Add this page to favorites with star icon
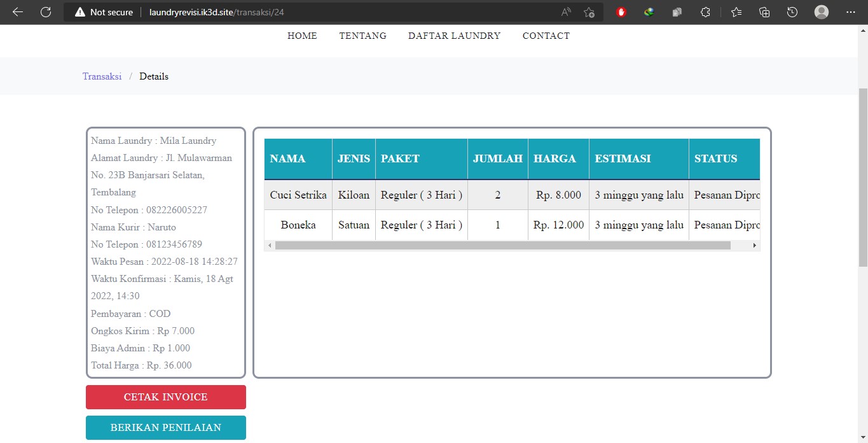 [x=589, y=12]
